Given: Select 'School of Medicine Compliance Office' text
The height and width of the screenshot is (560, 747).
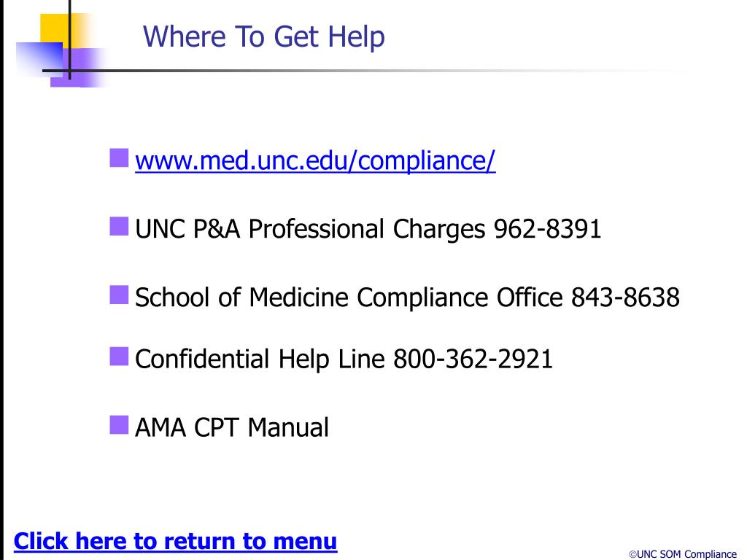Looking at the screenshot, I should (349, 297).
